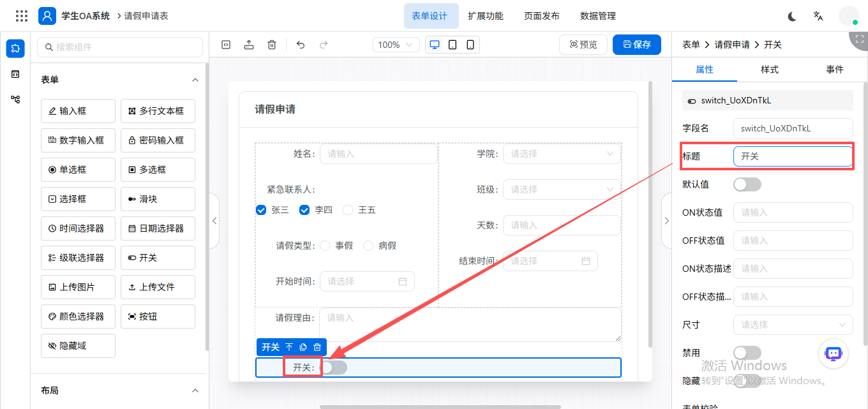Move the 开关 component up
868x409 pixels.
[289, 347]
